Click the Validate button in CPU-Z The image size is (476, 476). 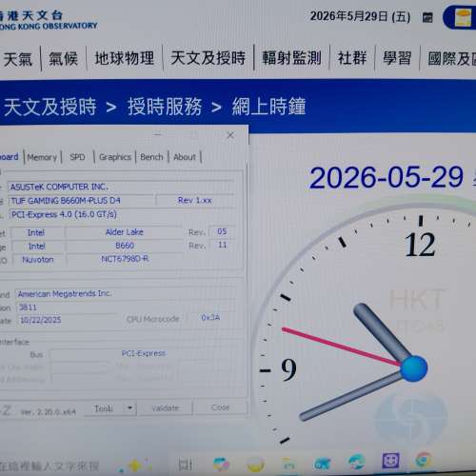pos(166,407)
